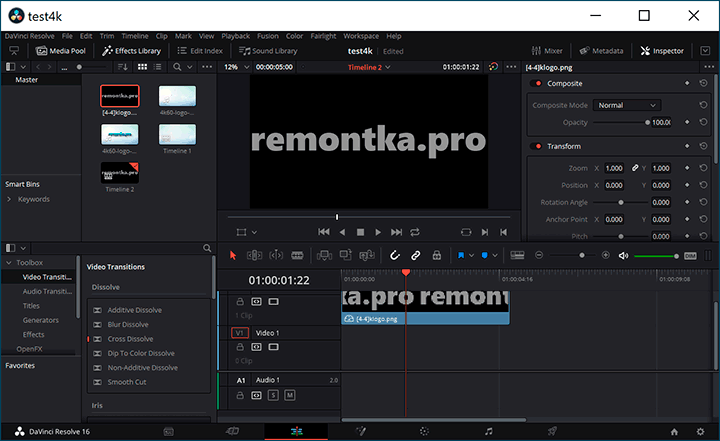This screenshot has width=720, height=441.
Task: Toggle timeline Snapping magnet icon
Action: [394, 255]
